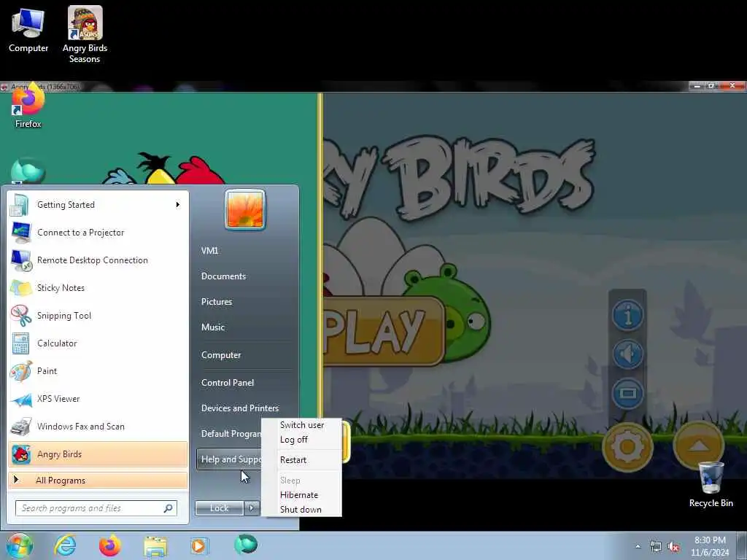This screenshot has width=747, height=560.
Task: Toggle the arrow next to Lock
Action: 252,508
